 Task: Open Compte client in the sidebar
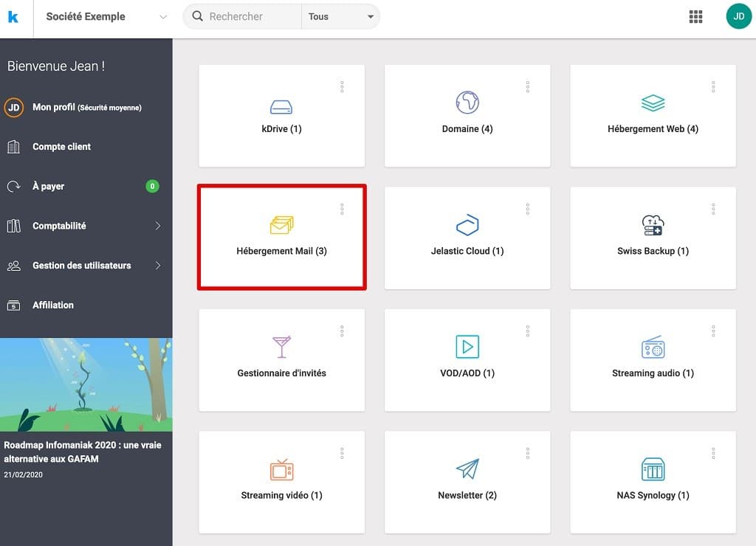61,147
